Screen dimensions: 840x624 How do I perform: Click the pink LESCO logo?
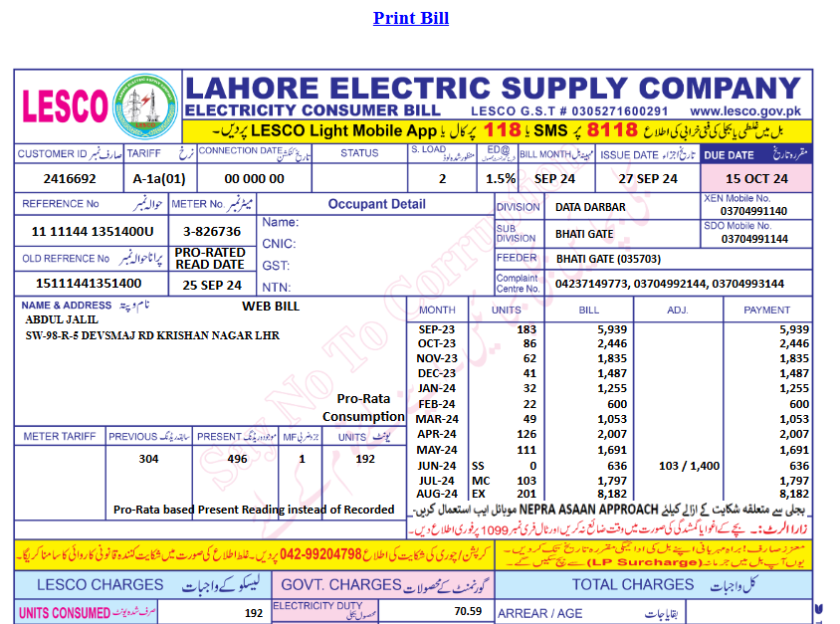tap(65, 105)
